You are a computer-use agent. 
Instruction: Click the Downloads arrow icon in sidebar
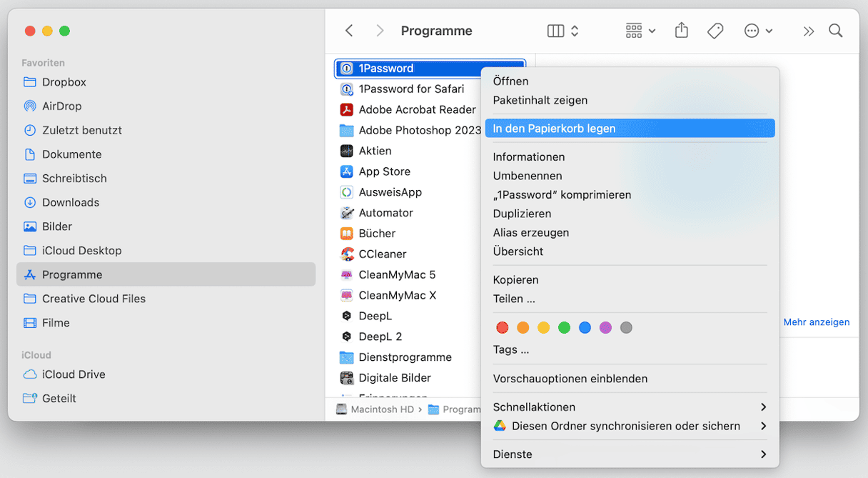pos(30,202)
